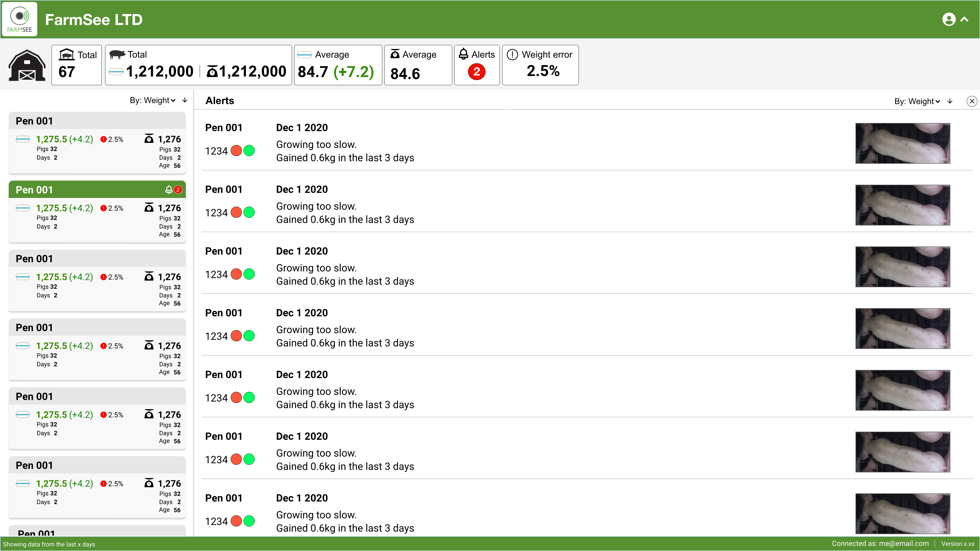Screen dimensions: 980x551
Task: Open the user account icon
Action: 948,19
